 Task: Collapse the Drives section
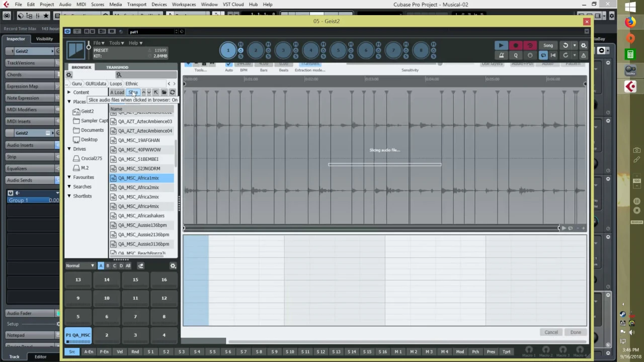point(69,149)
